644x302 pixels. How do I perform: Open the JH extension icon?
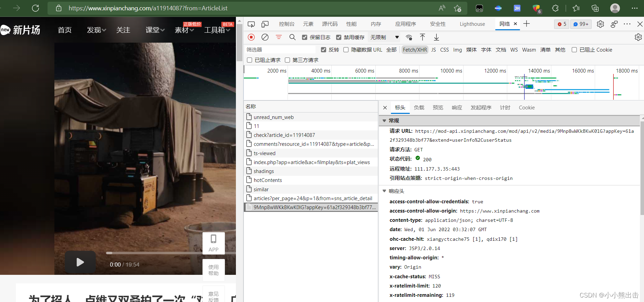point(517,8)
